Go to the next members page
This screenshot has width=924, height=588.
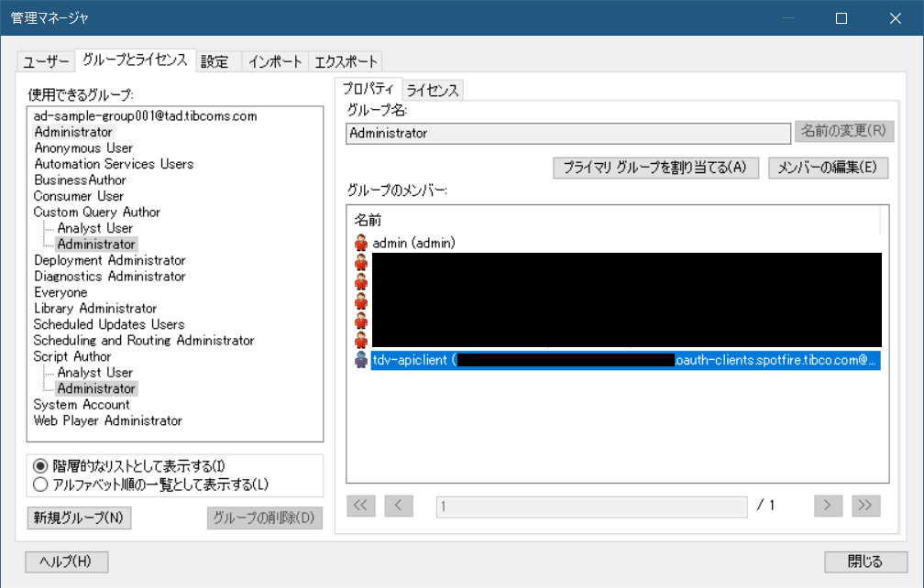(x=828, y=506)
